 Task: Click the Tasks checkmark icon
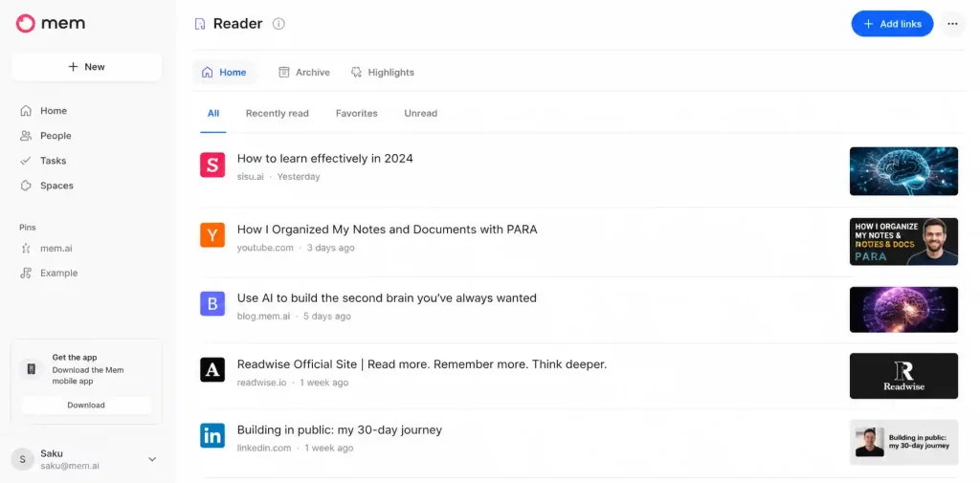26,161
